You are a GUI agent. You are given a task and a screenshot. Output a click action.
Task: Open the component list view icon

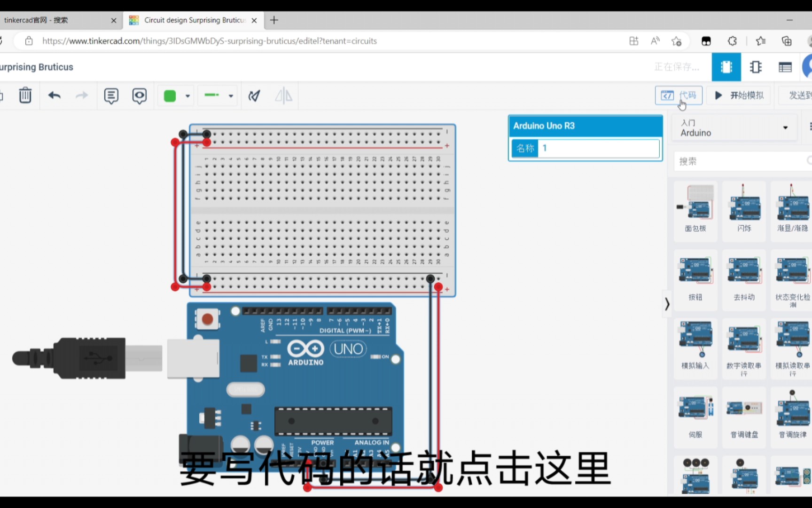point(785,67)
